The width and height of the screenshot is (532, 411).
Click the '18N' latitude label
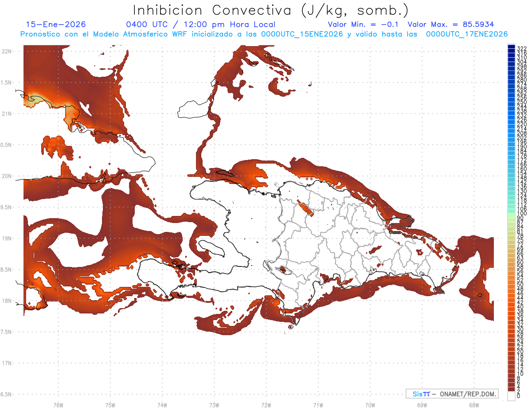[7, 301]
